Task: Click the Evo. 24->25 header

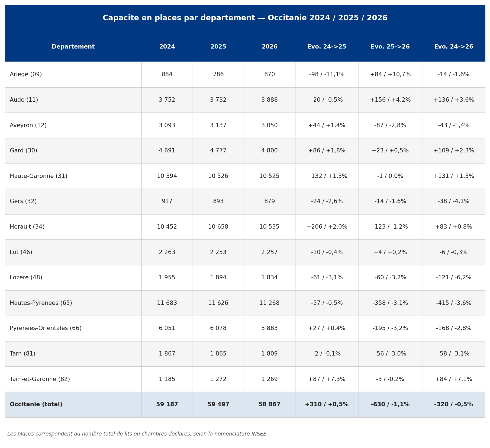Action: pos(327,47)
